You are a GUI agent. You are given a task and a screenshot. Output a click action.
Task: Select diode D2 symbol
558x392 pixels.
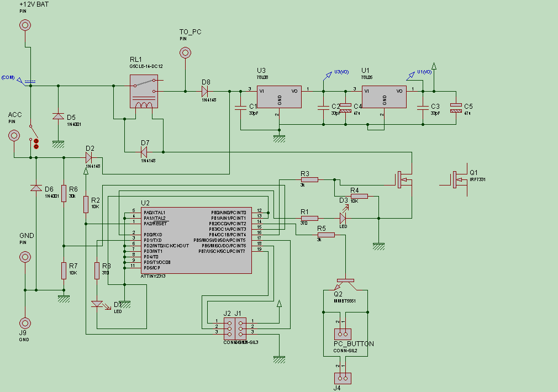tap(89, 157)
